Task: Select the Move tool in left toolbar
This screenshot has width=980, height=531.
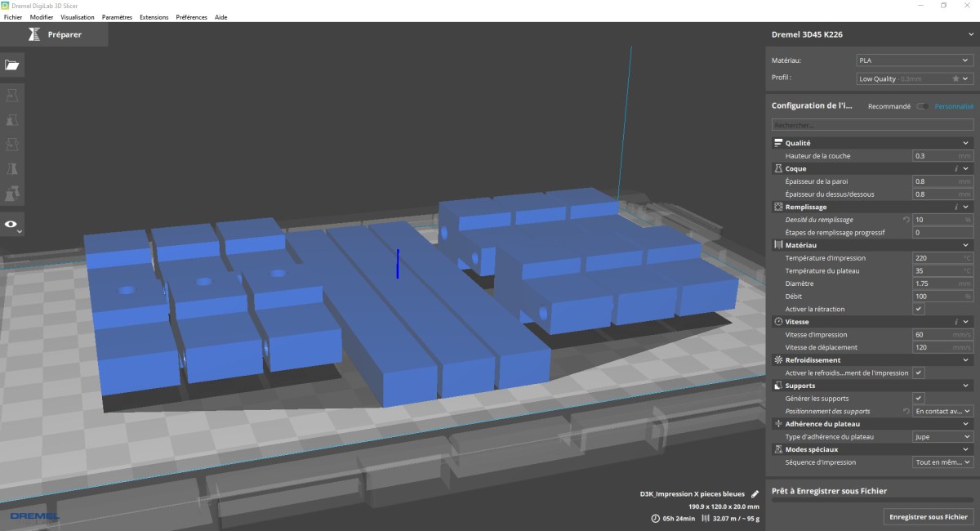Action: click(12, 96)
